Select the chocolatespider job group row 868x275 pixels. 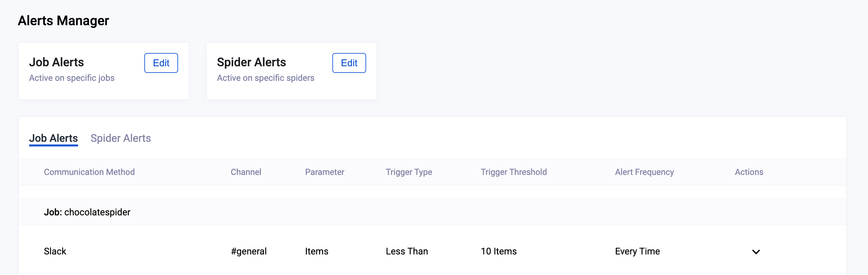click(x=87, y=212)
